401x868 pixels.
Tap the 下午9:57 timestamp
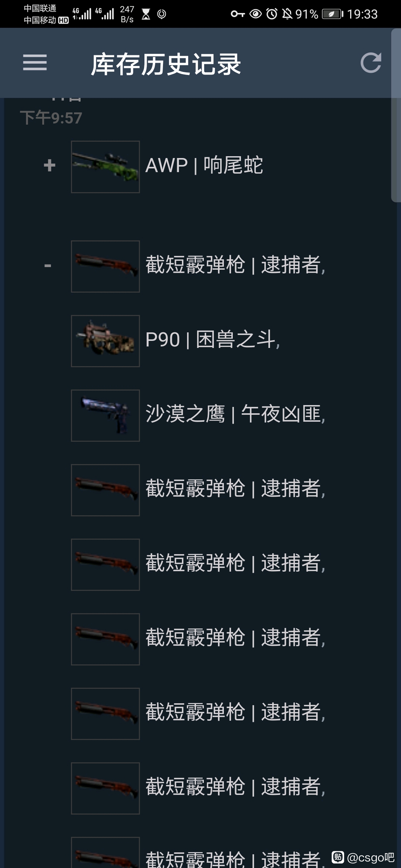coord(51,118)
